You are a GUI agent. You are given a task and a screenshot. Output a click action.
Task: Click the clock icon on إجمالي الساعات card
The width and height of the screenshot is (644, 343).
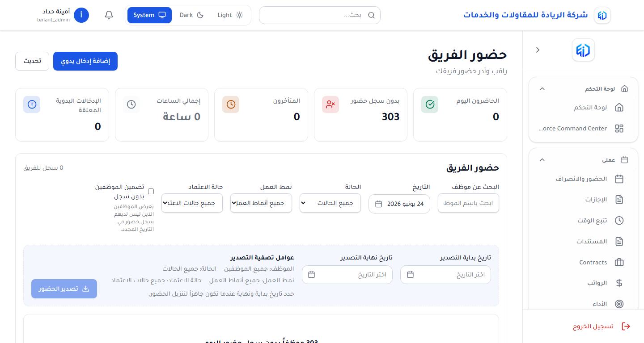131,105
